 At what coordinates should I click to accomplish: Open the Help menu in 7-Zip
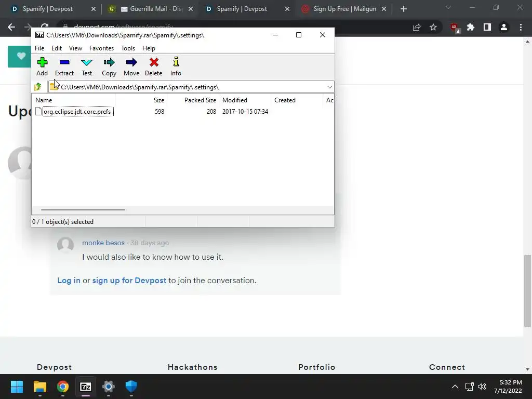(x=149, y=48)
